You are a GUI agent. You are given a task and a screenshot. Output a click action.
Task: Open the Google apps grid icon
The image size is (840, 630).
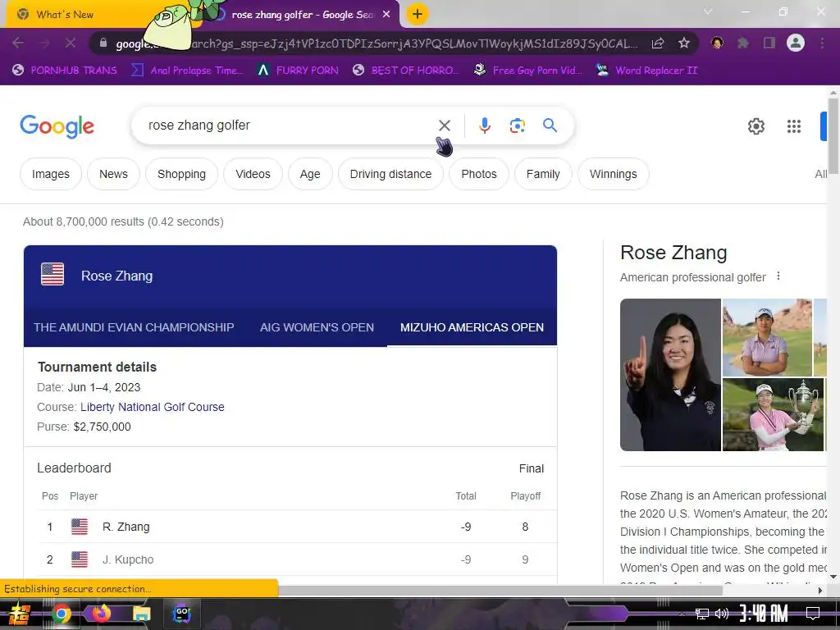point(793,126)
